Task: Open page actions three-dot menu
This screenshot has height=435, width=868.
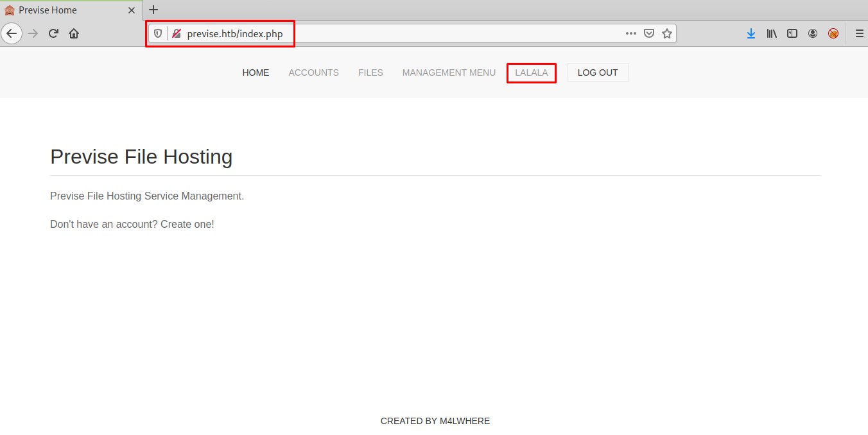Action: click(x=631, y=33)
